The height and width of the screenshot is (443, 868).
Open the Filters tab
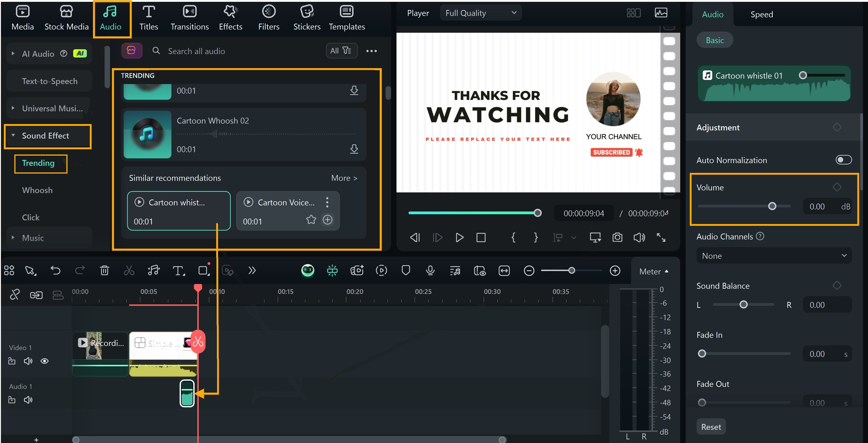click(268, 18)
